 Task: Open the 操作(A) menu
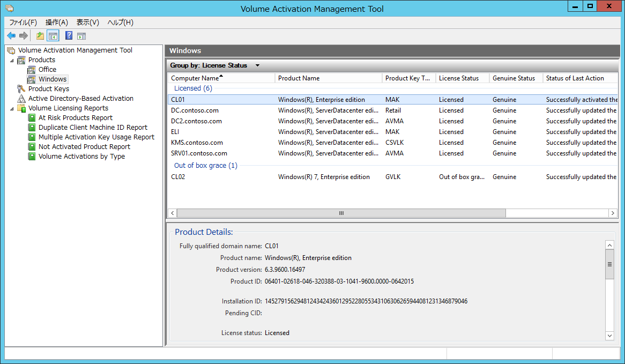pyautogui.click(x=57, y=23)
